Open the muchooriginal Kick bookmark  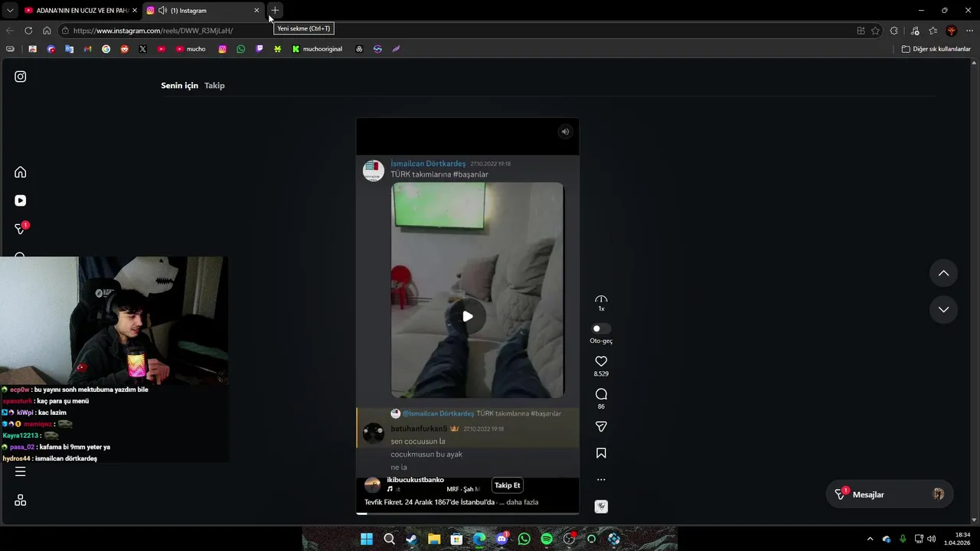click(x=317, y=49)
